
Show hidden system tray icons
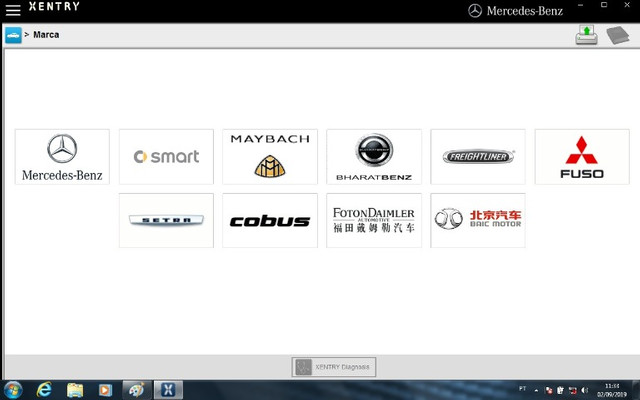coord(536,390)
